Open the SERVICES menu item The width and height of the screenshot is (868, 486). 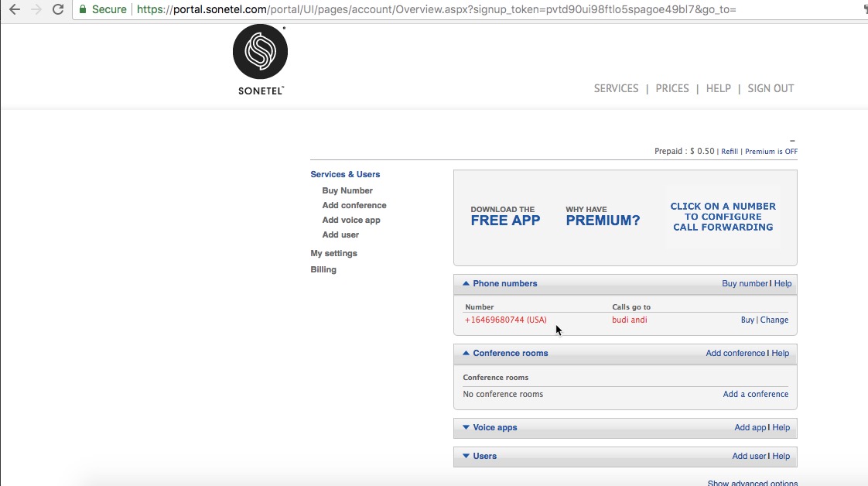coord(616,88)
